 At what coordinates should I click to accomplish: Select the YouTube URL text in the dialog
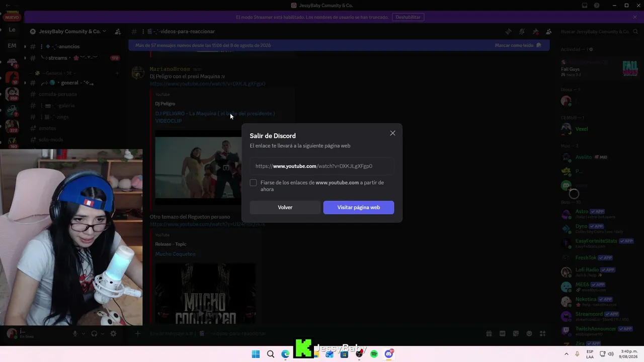click(x=314, y=166)
